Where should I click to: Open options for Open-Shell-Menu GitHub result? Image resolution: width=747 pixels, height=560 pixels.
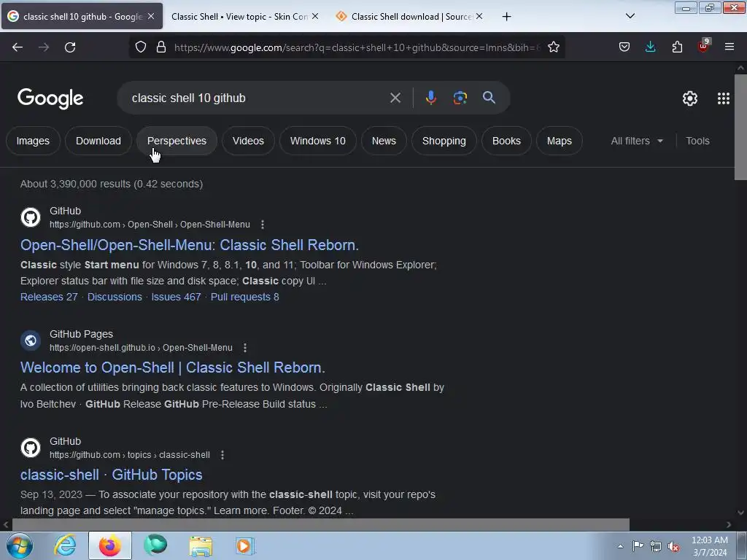(x=263, y=225)
